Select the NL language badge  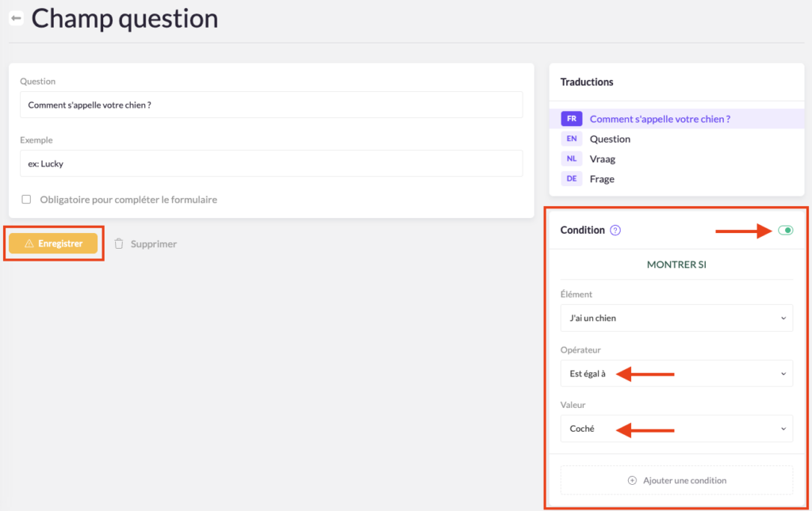click(x=572, y=158)
